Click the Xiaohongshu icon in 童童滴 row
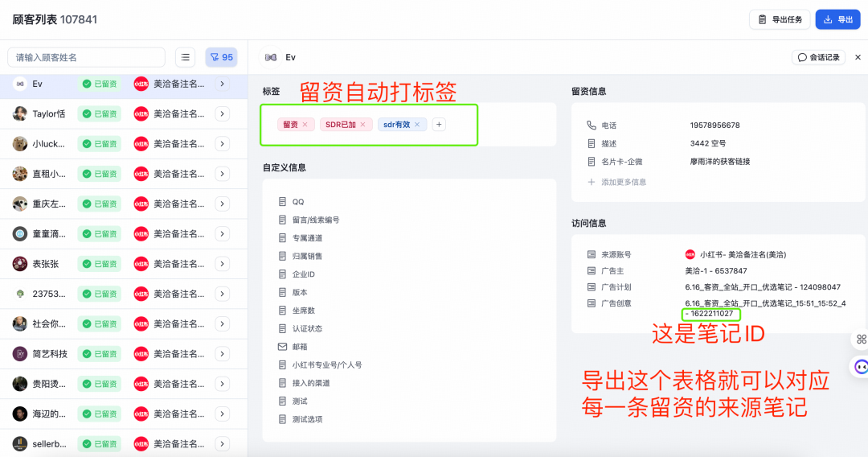Screen dimensions: 868x457 click(x=141, y=234)
